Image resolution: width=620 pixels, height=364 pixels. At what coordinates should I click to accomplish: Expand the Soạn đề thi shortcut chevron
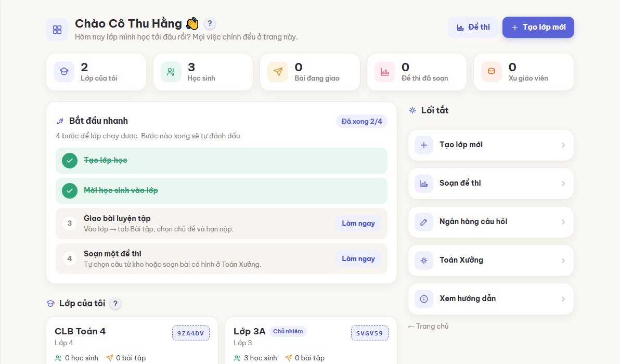pos(563,184)
